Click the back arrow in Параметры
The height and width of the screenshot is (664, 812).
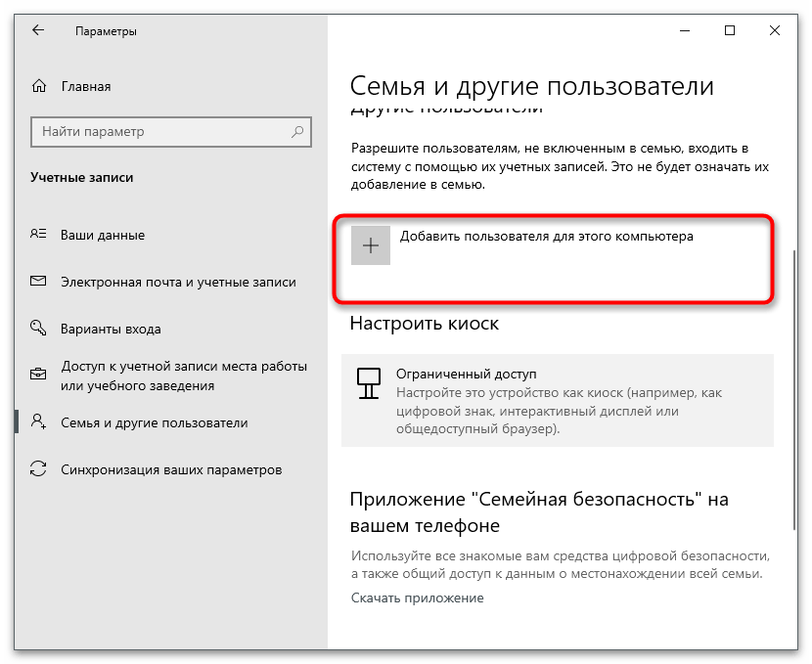tap(38, 30)
